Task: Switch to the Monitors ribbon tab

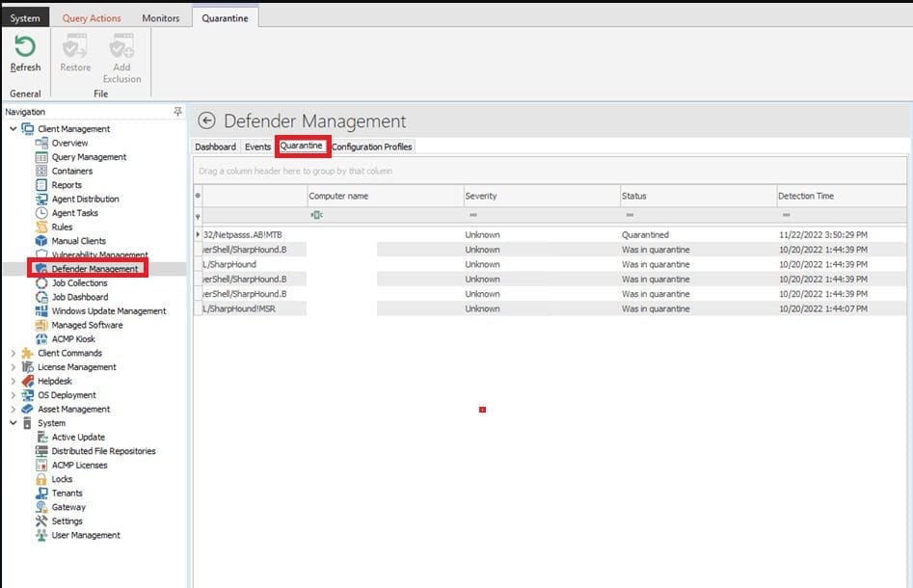Action: pos(161,18)
